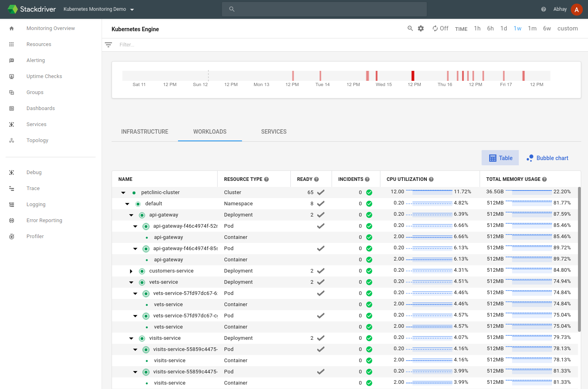Screen dimensions: 588x389
Task: Navigate to Error Reporting
Action: pyautogui.click(x=44, y=220)
